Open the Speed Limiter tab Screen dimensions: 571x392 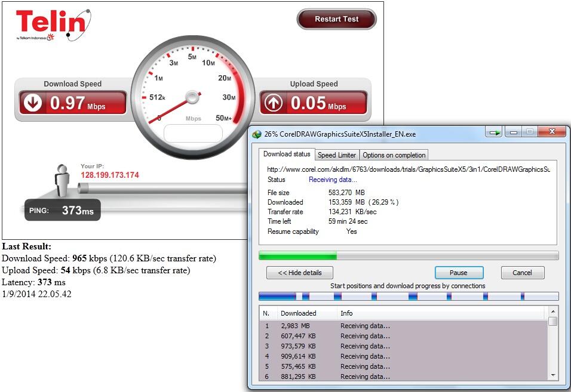pos(336,155)
